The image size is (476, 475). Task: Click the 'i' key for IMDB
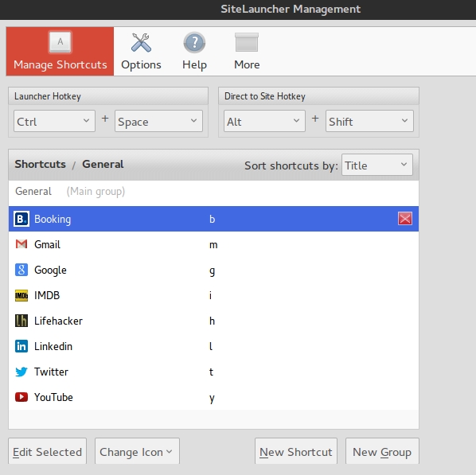210,295
